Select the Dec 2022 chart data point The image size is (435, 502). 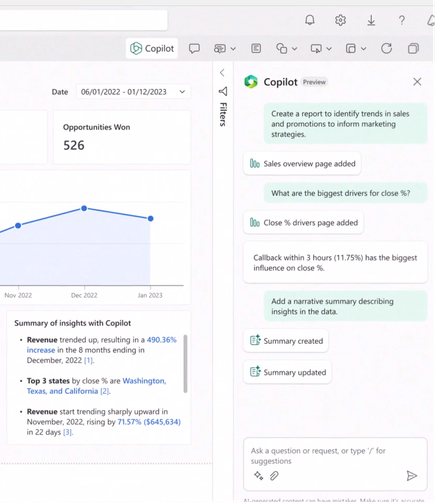(x=84, y=208)
